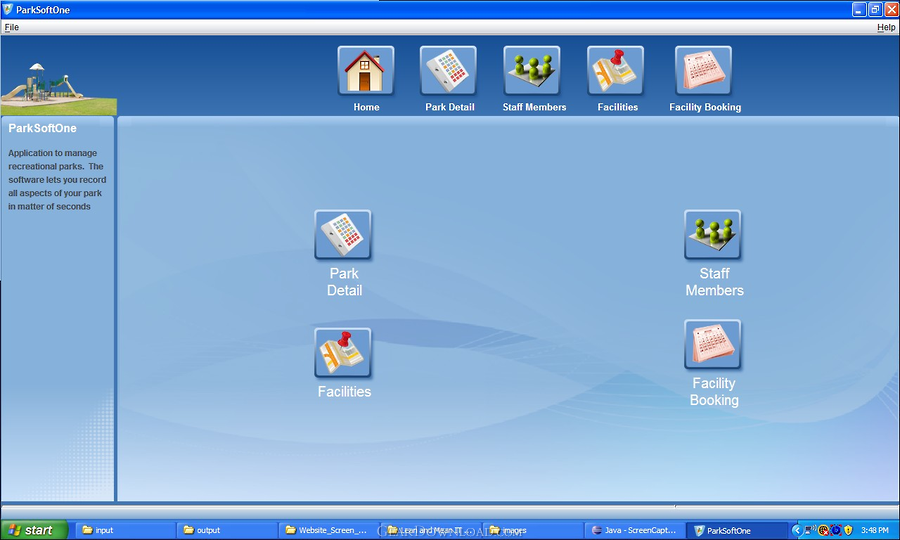Open Park Detail from the top toolbar
Screen dimensions: 900x540
448,72
